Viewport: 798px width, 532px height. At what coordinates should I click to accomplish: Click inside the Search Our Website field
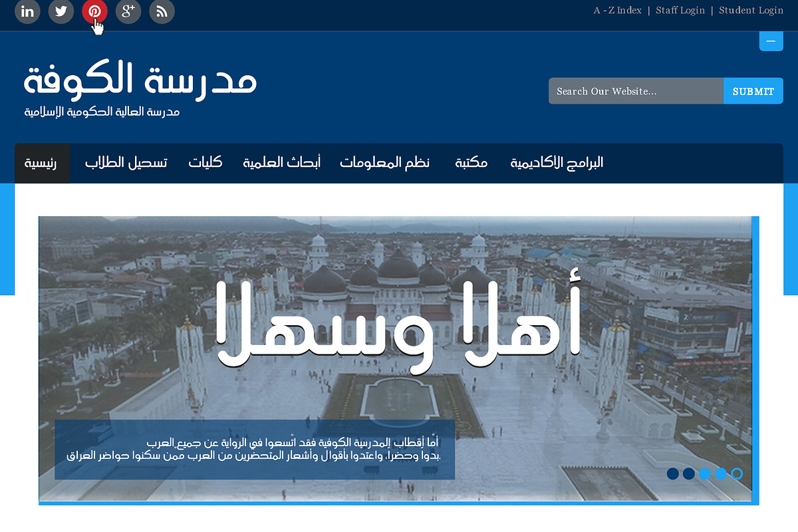(x=632, y=90)
